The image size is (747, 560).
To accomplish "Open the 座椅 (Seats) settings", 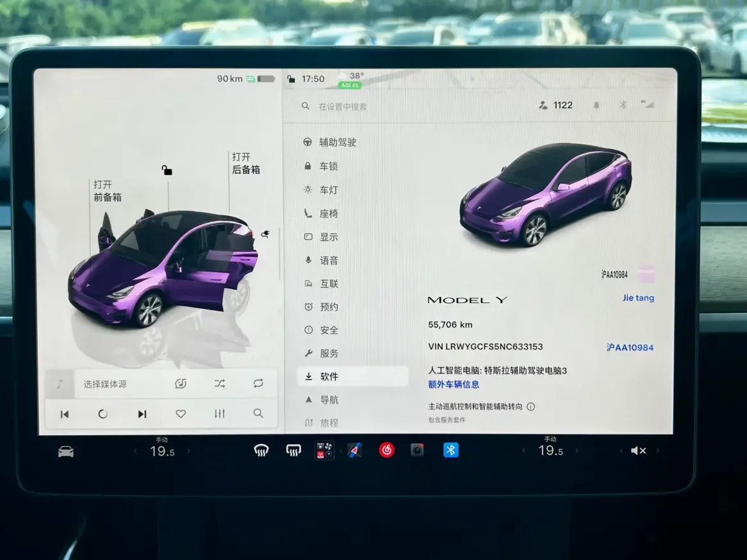I will (320, 213).
